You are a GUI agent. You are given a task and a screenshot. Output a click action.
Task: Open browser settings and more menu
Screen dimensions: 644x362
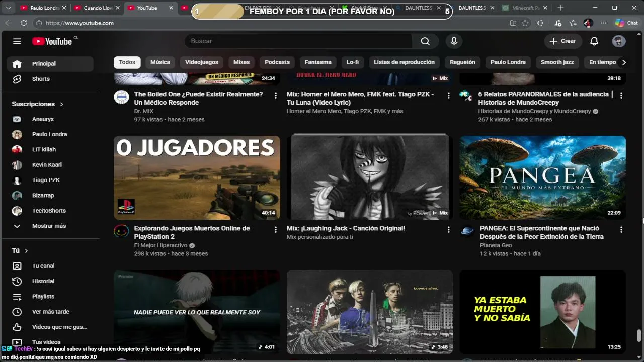pyautogui.click(x=604, y=23)
